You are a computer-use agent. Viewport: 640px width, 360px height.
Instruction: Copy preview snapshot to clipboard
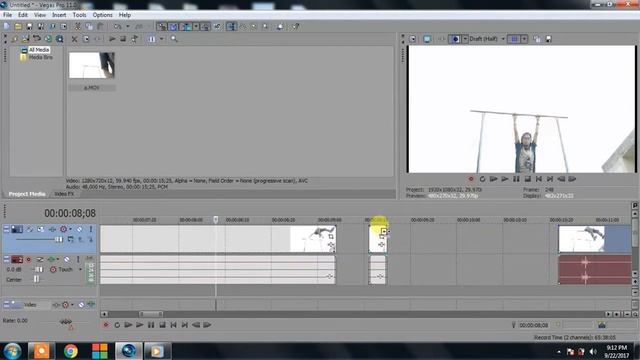pos(537,39)
